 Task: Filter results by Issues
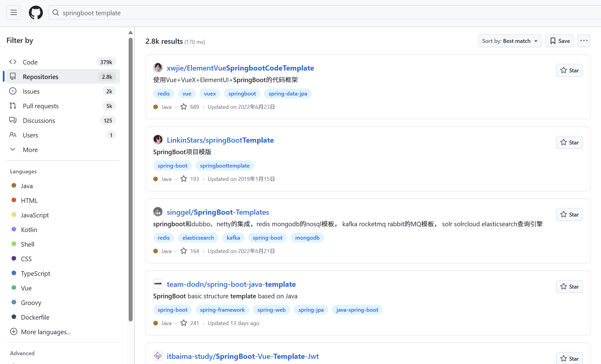click(63, 91)
